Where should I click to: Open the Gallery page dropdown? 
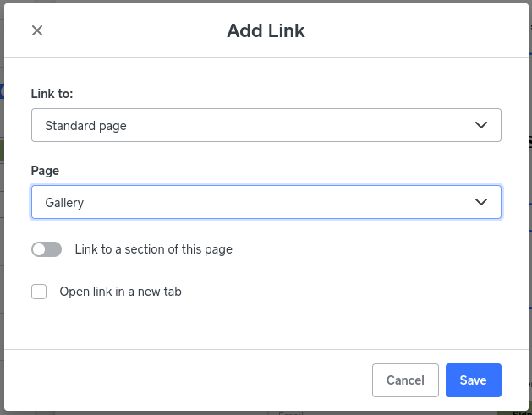pyautogui.click(x=266, y=202)
